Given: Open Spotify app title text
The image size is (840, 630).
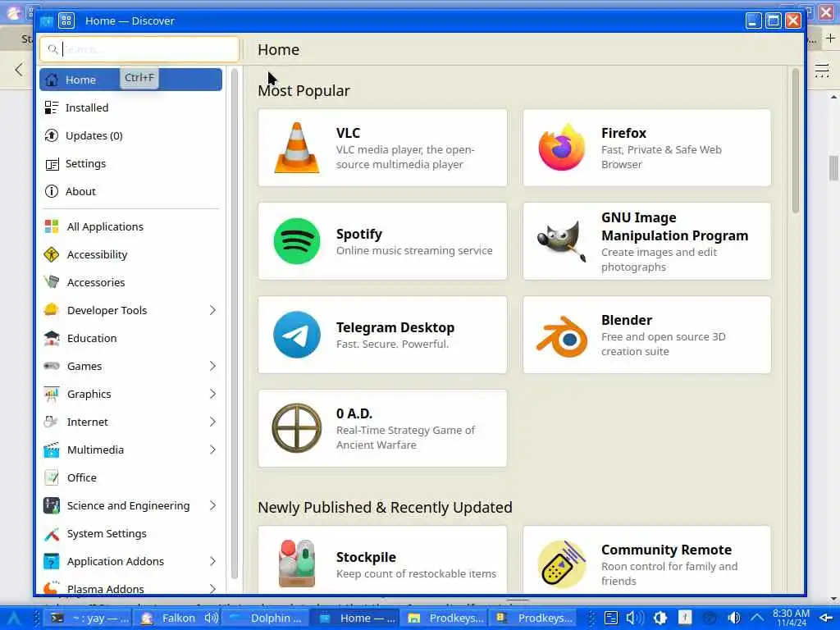Looking at the screenshot, I should [359, 234].
